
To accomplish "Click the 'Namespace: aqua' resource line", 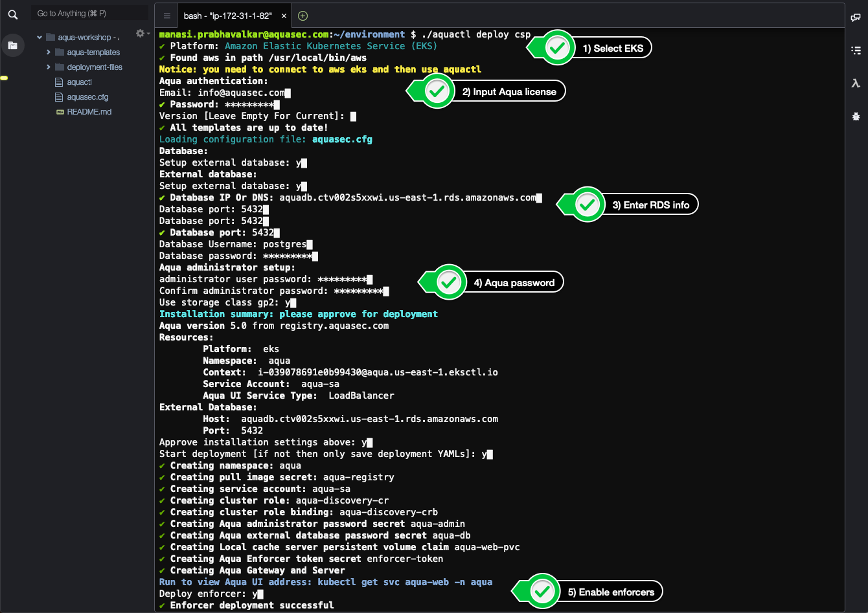I will click(247, 361).
